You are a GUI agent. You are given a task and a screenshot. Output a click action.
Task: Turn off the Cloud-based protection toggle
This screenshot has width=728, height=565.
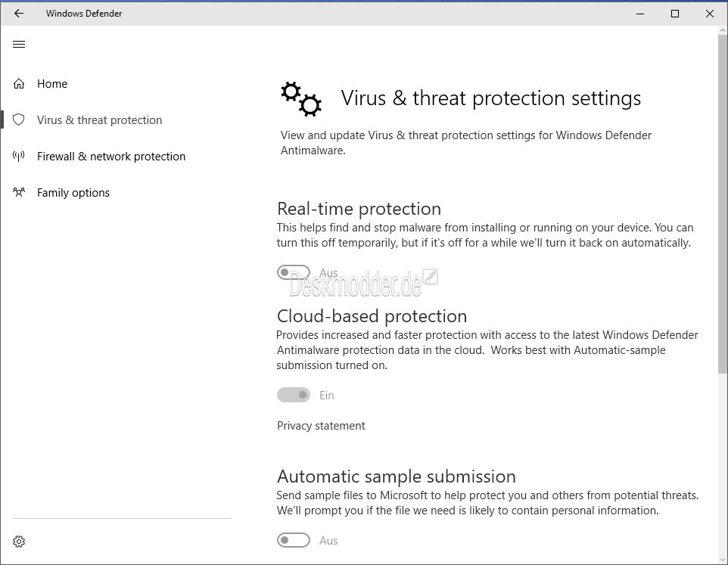tap(294, 395)
